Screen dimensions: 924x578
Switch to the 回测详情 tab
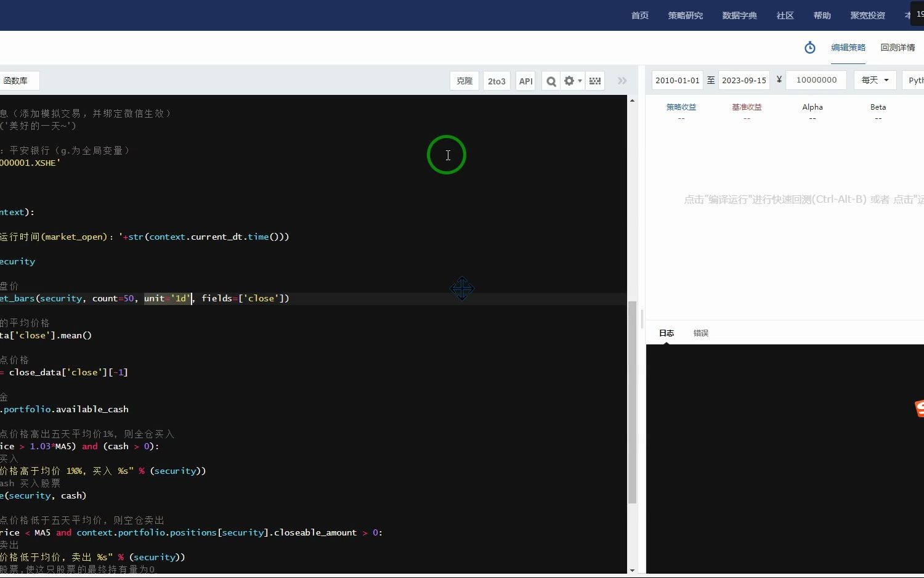[898, 47]
